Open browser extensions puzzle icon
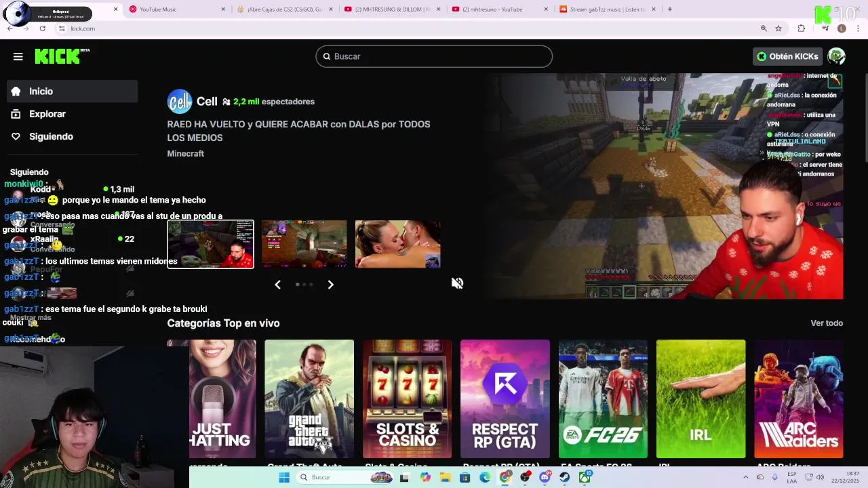This screenshot has width=868, height=488. point(802,28)
